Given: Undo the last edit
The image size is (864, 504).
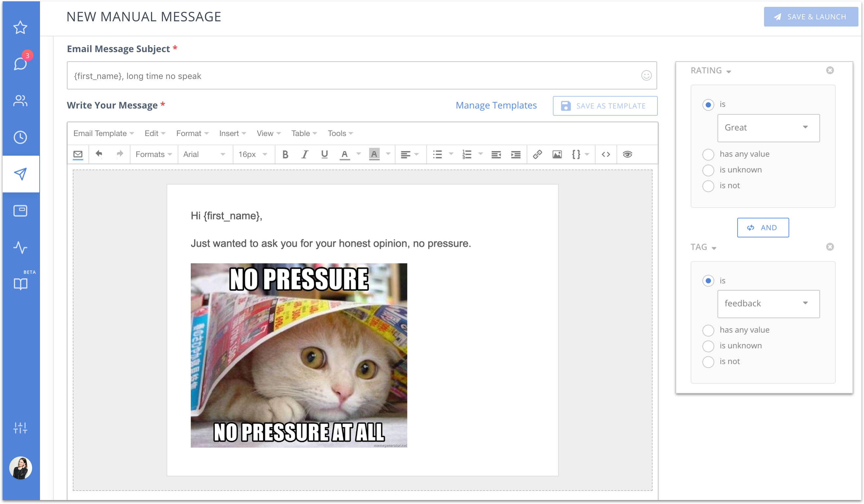Looking at the screenshot, I should 99,154.
